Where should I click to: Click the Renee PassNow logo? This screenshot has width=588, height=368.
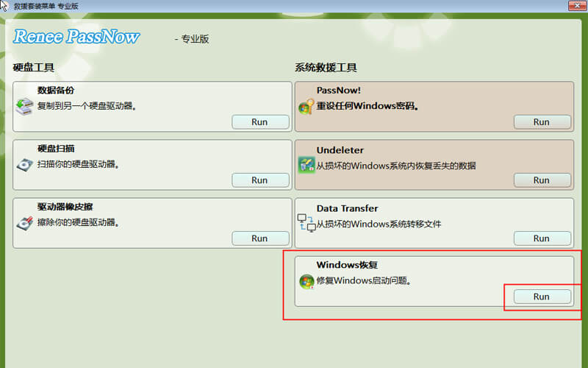[x=76, y=37]
